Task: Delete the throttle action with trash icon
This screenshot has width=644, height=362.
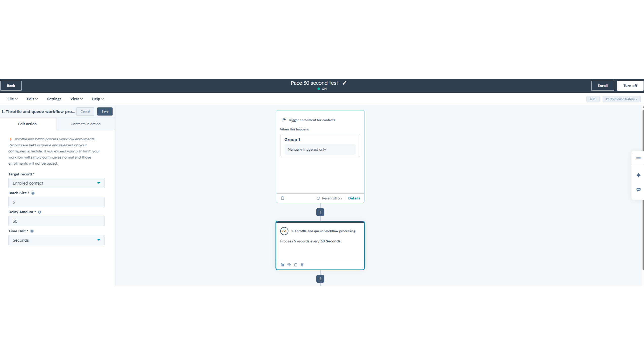Action: point(302,265)
